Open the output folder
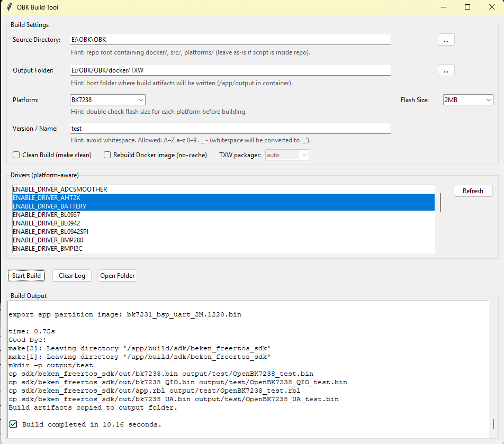The width and height of the screenshot is (504, 444). (x=118, y=276)
